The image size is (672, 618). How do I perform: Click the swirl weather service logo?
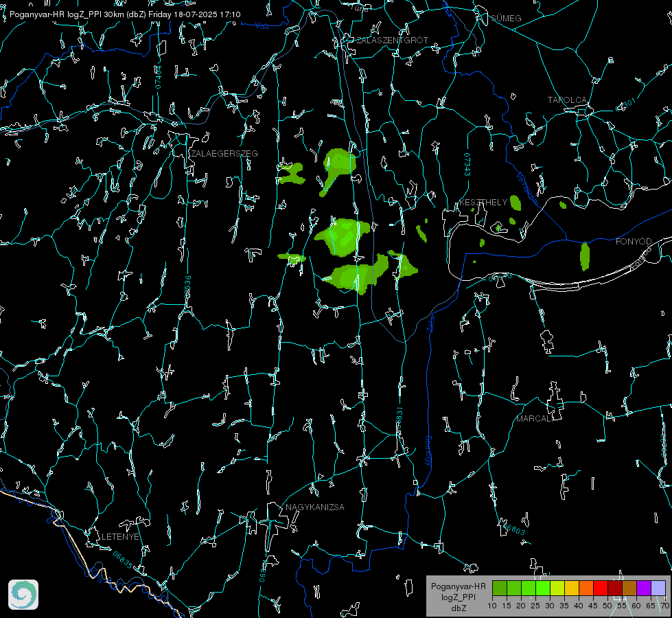click(23, 595)
